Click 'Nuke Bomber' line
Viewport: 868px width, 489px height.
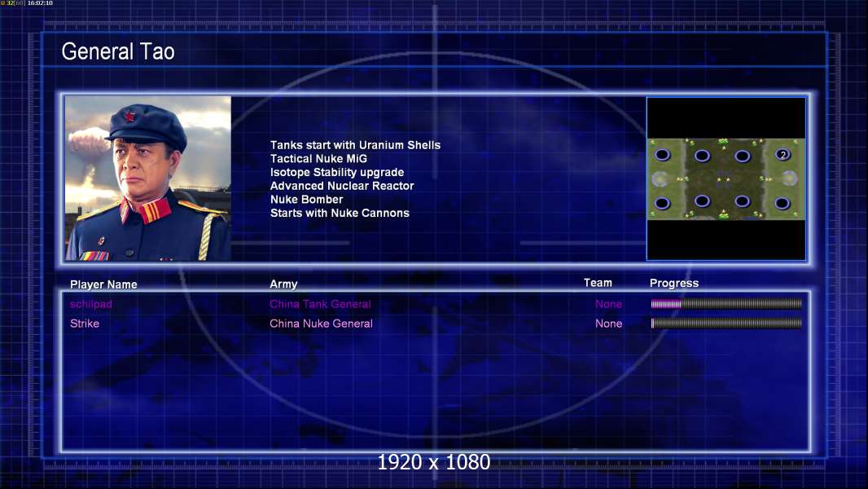(307, 200)
